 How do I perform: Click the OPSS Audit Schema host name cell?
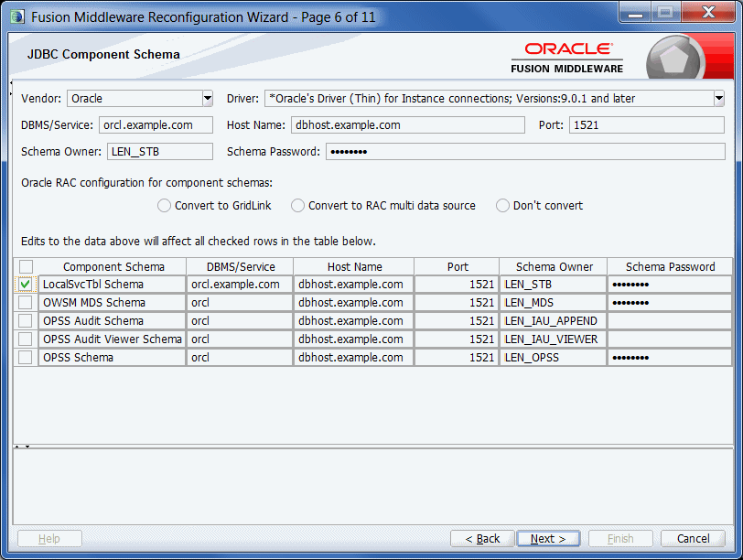(353, 321)
